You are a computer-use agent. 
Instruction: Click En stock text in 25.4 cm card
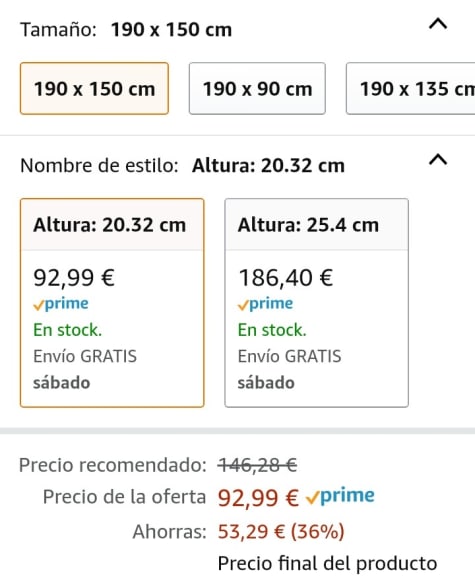coord(272,330)
